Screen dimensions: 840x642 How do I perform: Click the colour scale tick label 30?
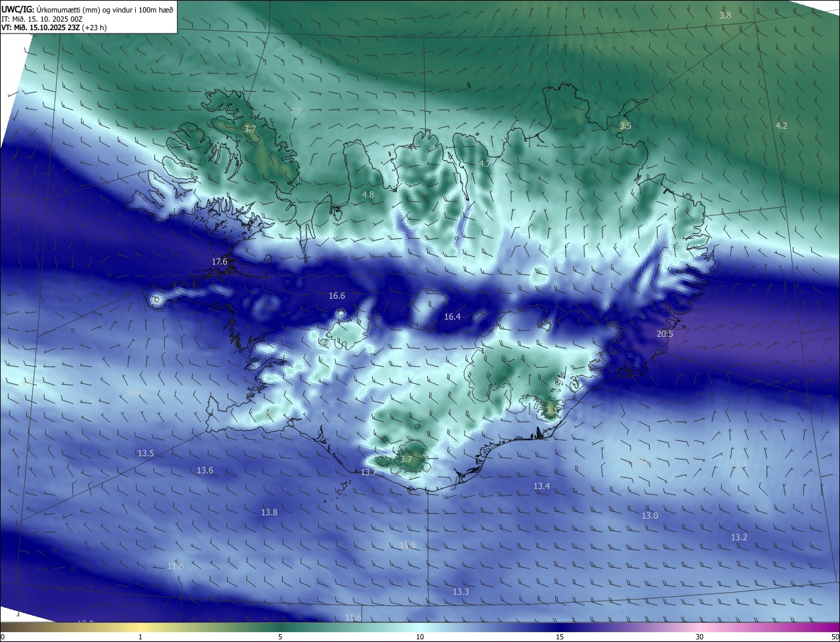(x=700, y=637)
